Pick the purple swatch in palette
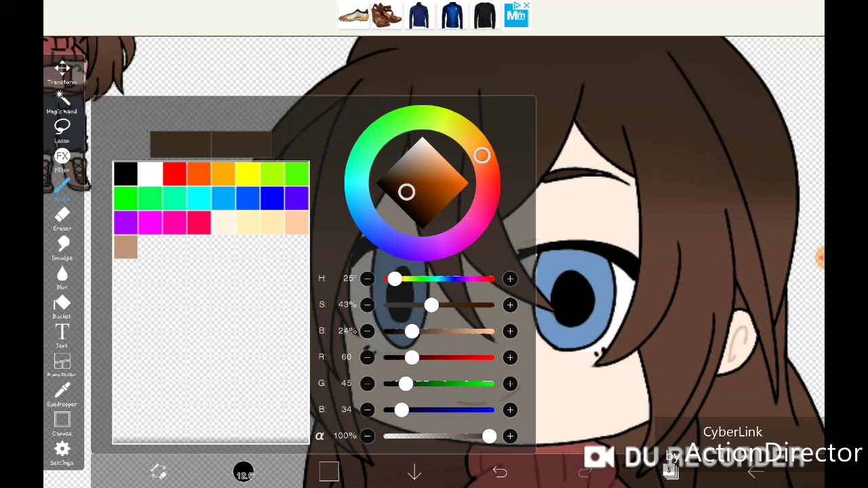 (x=125, y=223)
